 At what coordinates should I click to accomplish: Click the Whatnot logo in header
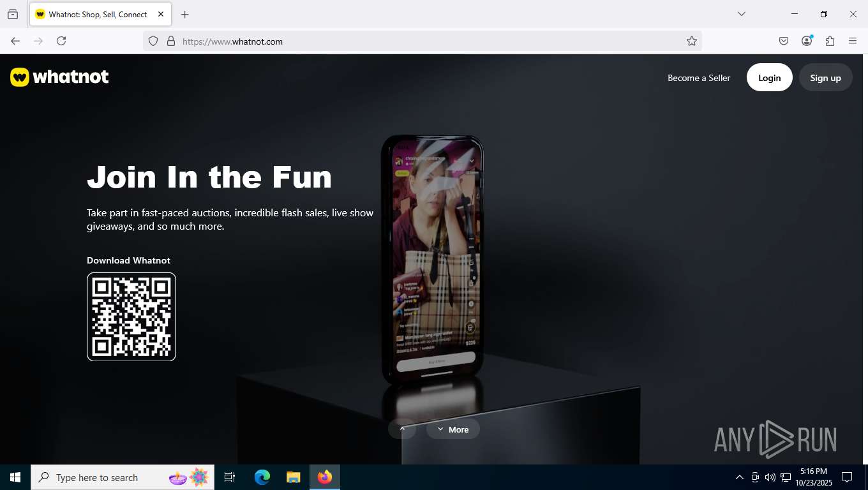[59, 77]
